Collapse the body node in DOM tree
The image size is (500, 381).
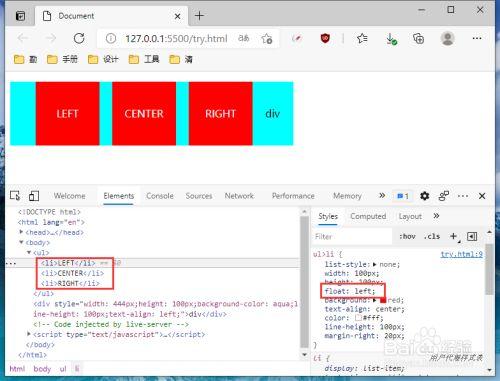coord(21,242)
